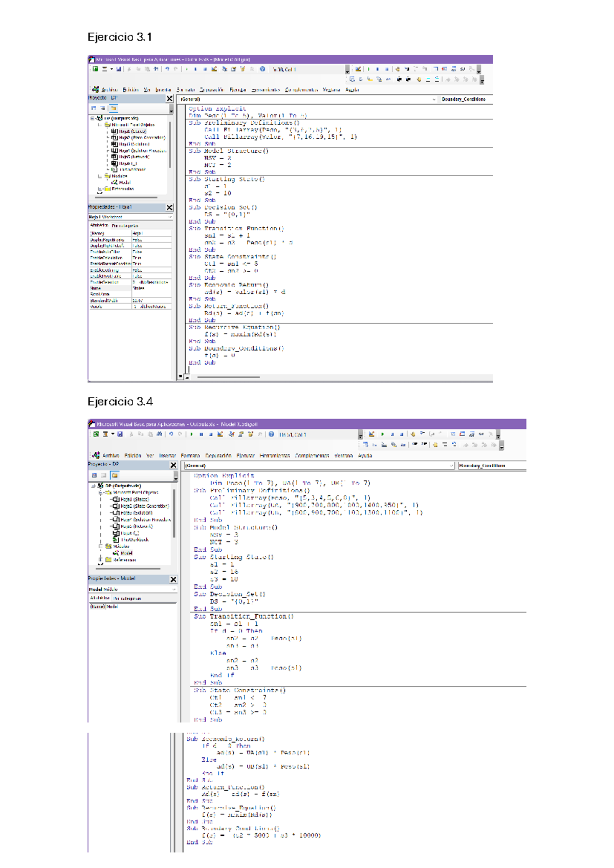Open the blue Help icon in Ejercicio 3.4 toolbar
Image resolution: width=614 pixels, height=868 pixels.
point(271,435)
